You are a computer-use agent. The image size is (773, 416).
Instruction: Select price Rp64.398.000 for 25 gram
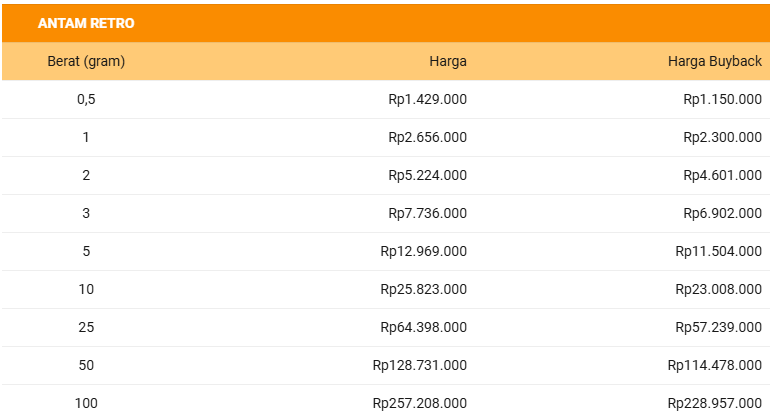pyautogui.click(x=423, y=327)
